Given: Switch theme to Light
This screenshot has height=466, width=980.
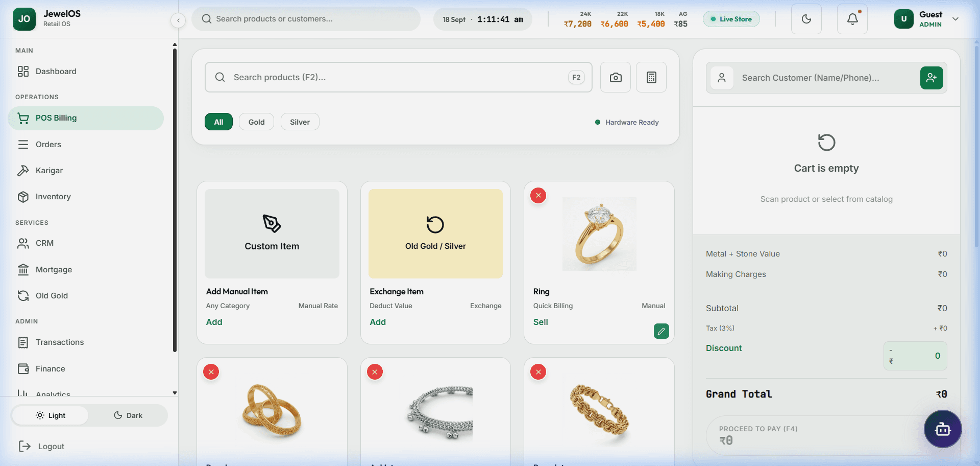Looking at the screenshot, I should [51, 415].
